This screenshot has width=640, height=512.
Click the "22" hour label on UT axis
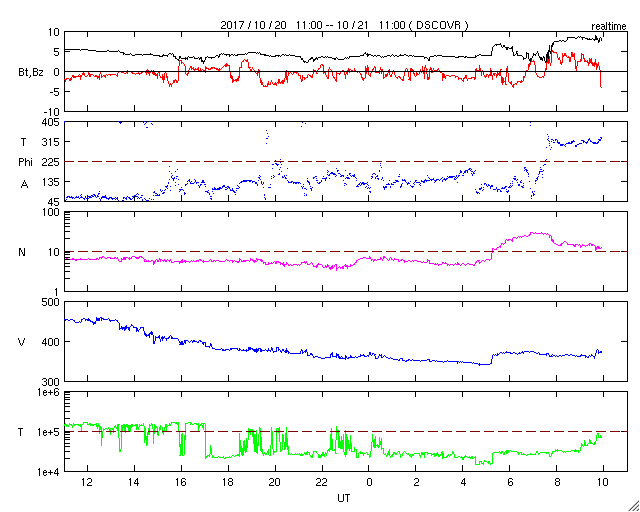pyautogui.click(x=322, y=482)
